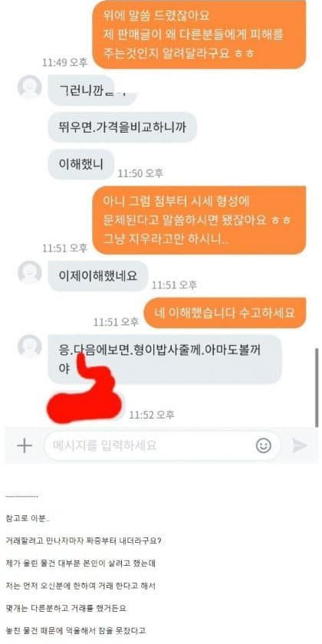Viewport: 322px width, 644px height.
Task: Select the gray bubble 이해했니
Action: click(x=80, y=164)
